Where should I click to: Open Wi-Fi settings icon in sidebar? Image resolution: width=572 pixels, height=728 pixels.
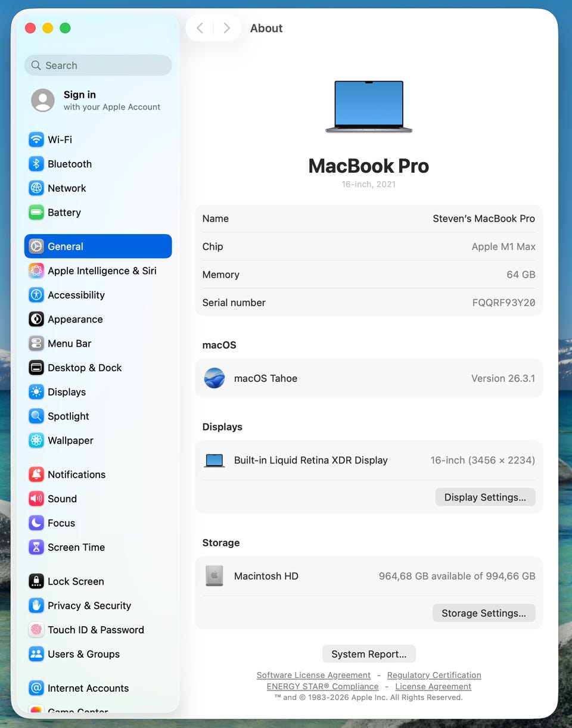tap(36, 139)
